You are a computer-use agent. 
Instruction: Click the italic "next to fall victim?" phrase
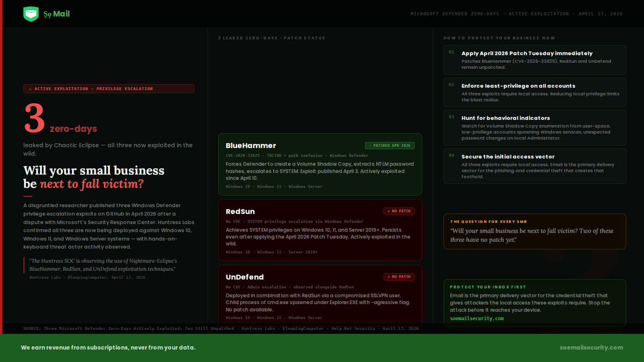pos(92,184)
